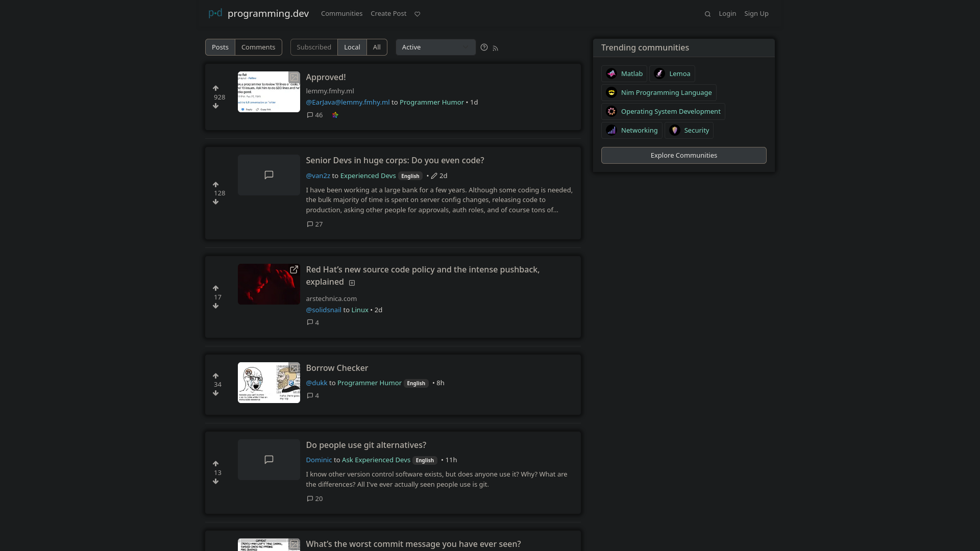The image size is (980, 551).
Task: Open the Approved! post title
Action: tap(326, 78)
